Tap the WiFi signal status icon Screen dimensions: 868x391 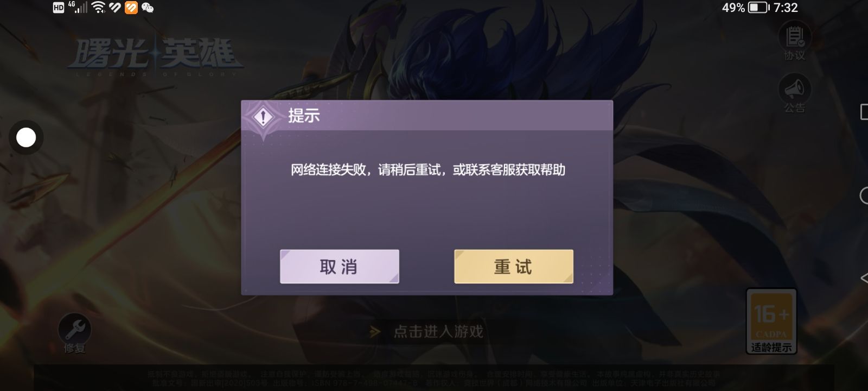coord(98,8)
